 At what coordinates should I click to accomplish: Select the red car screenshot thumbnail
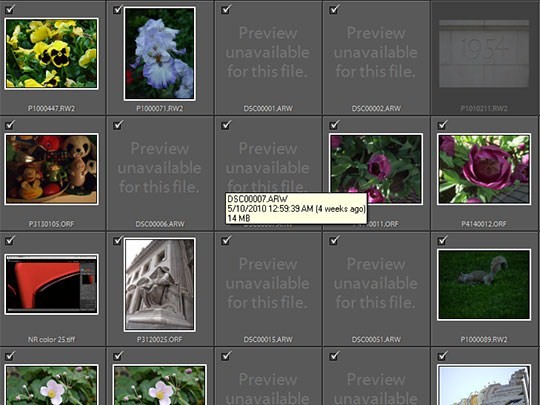coord(51,284)
